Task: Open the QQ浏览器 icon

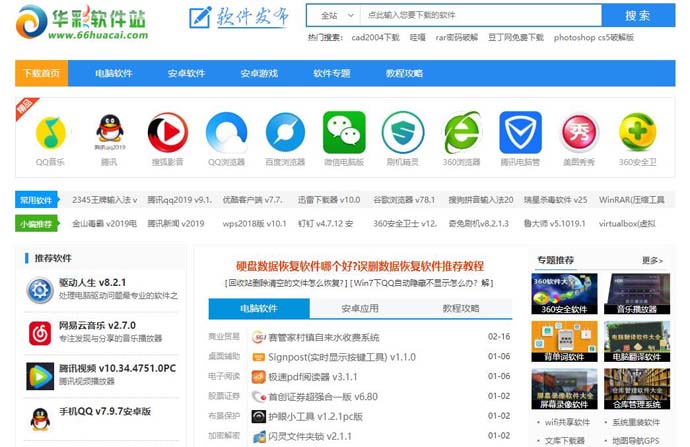Action: tap(226, 132)
